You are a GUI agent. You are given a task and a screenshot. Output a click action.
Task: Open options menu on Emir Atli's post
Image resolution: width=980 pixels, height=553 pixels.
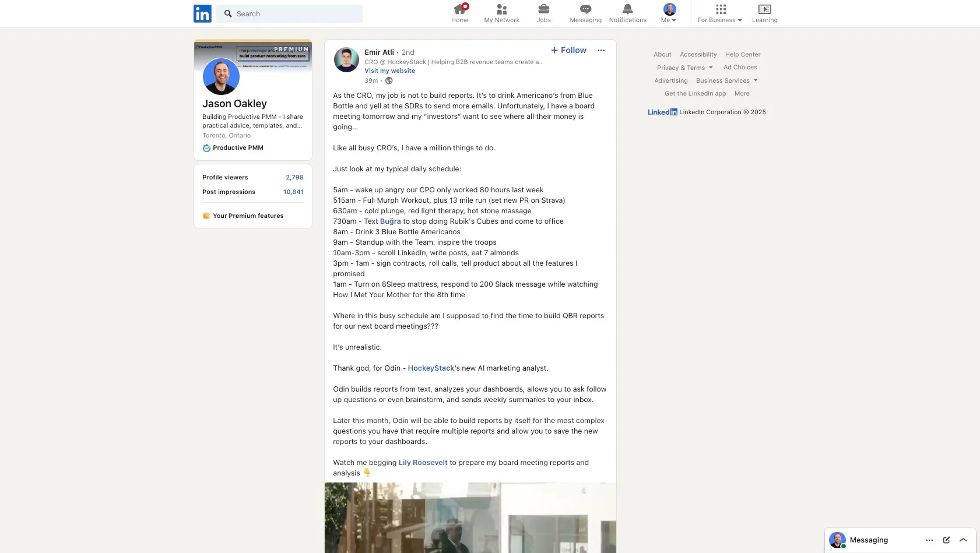(x=601, y=50)
